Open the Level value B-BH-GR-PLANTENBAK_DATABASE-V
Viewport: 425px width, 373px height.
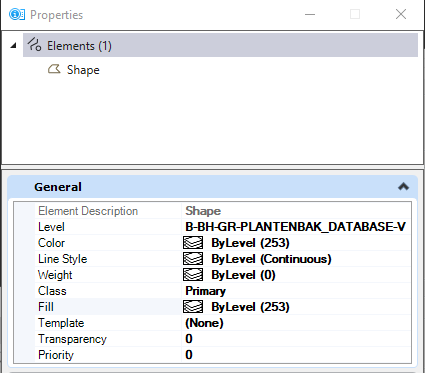click(x=296, y=227)
